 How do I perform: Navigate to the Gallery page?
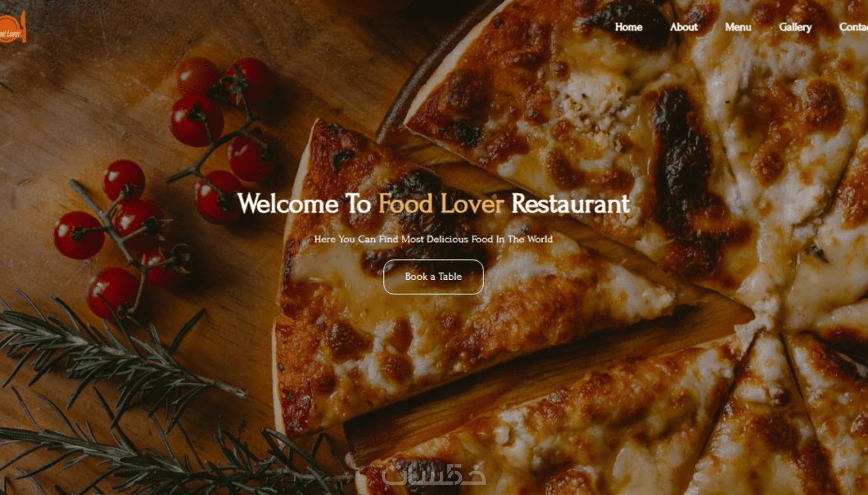tap(795, 27)
